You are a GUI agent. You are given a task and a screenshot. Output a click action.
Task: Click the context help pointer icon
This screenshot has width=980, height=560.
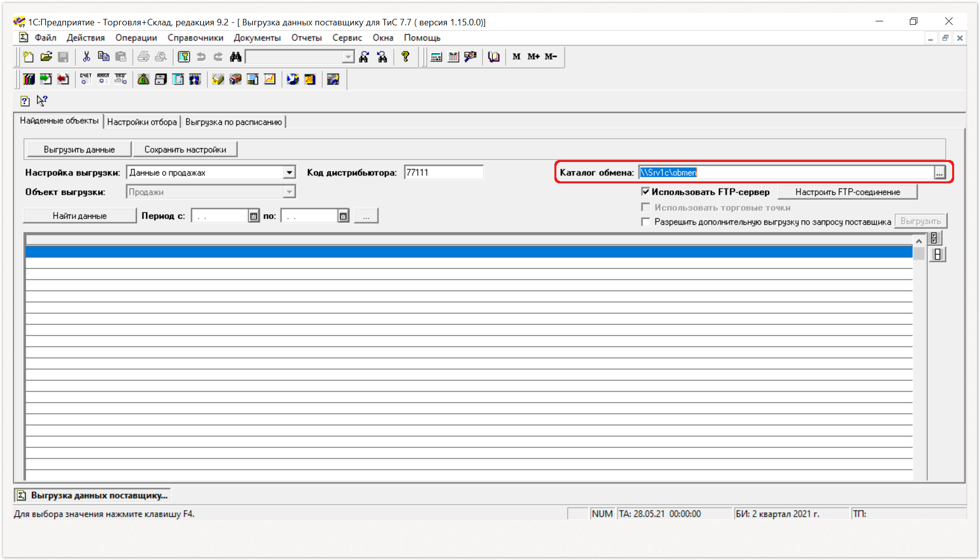[42, 101]
